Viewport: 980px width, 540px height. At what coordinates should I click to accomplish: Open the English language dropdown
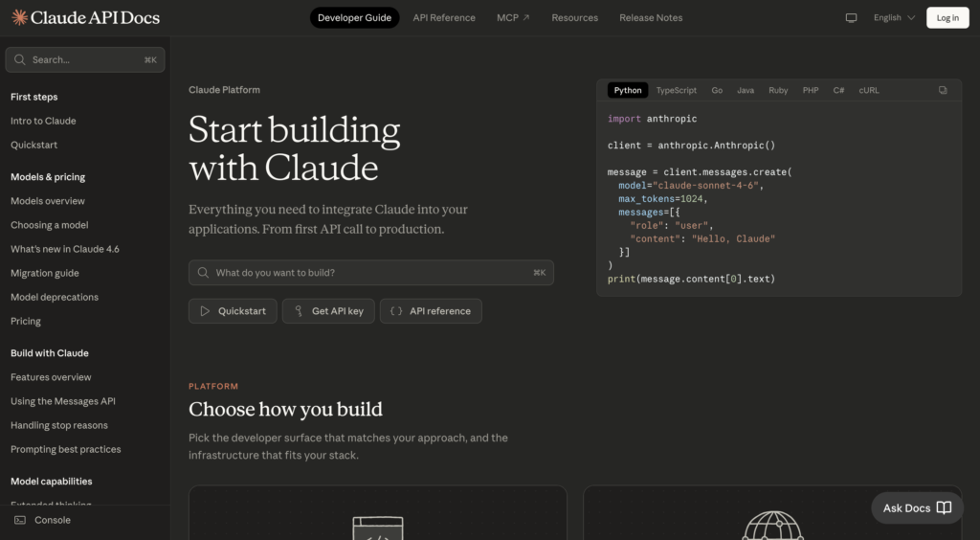[895, 17]
